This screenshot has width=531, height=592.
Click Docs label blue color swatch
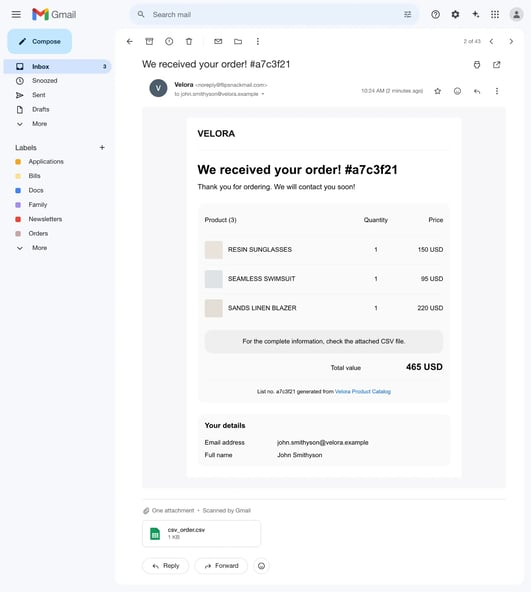(x=18, y=191)
